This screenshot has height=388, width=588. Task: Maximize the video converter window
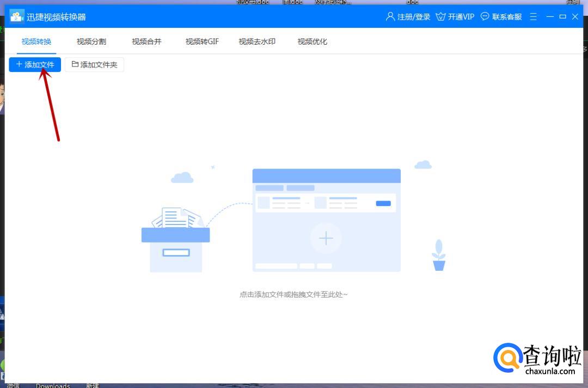coord(562,17)
